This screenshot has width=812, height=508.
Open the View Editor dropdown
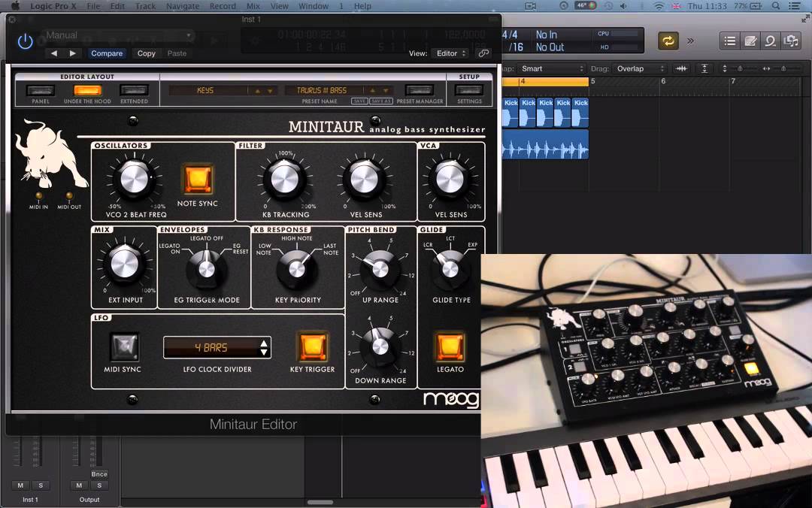tap(450, 53)
